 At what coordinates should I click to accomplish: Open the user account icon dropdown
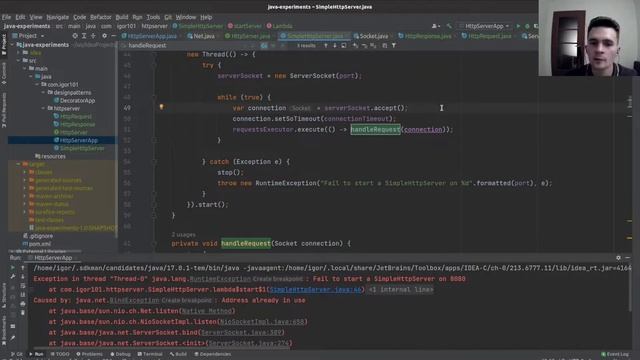(436, 26)
